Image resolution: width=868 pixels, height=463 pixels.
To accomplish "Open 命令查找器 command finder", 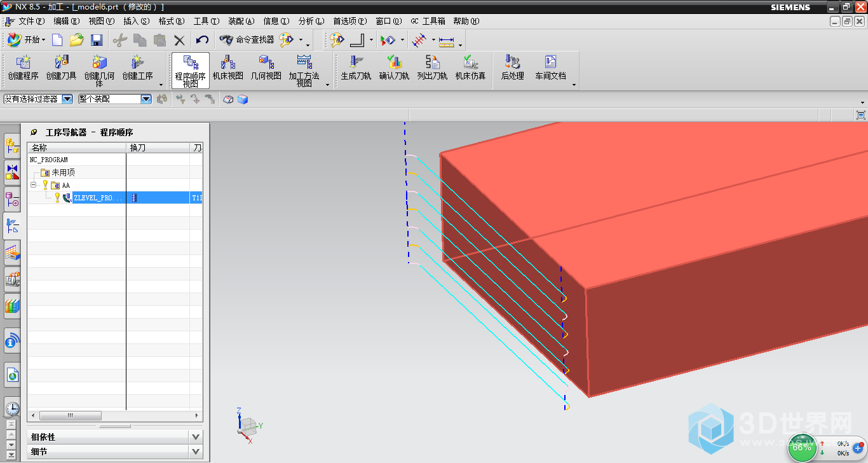I will coord(247,39).
